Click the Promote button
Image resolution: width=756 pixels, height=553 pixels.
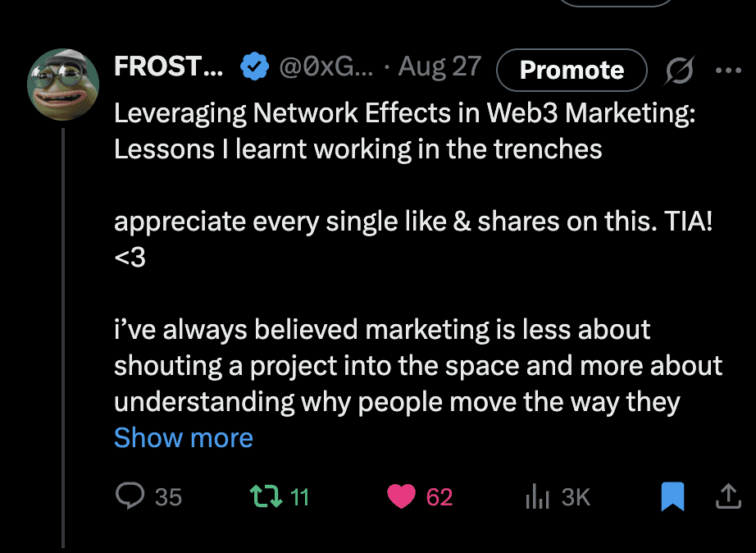[572, 70]
